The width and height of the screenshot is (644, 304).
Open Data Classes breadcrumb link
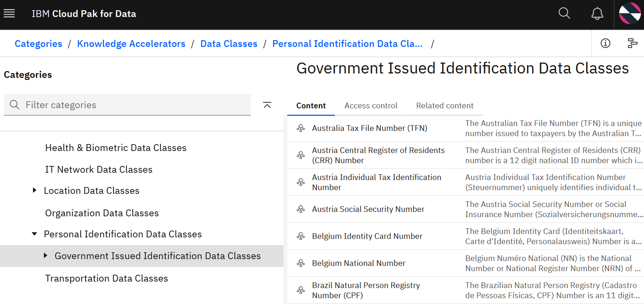(229, 44)
